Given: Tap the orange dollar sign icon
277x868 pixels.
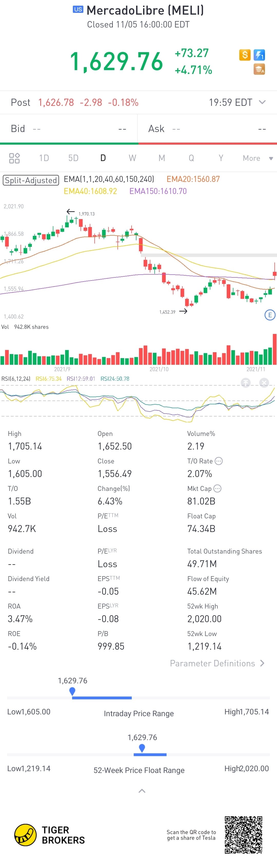Looking at the screenshot, I should [x=245, y=54].
